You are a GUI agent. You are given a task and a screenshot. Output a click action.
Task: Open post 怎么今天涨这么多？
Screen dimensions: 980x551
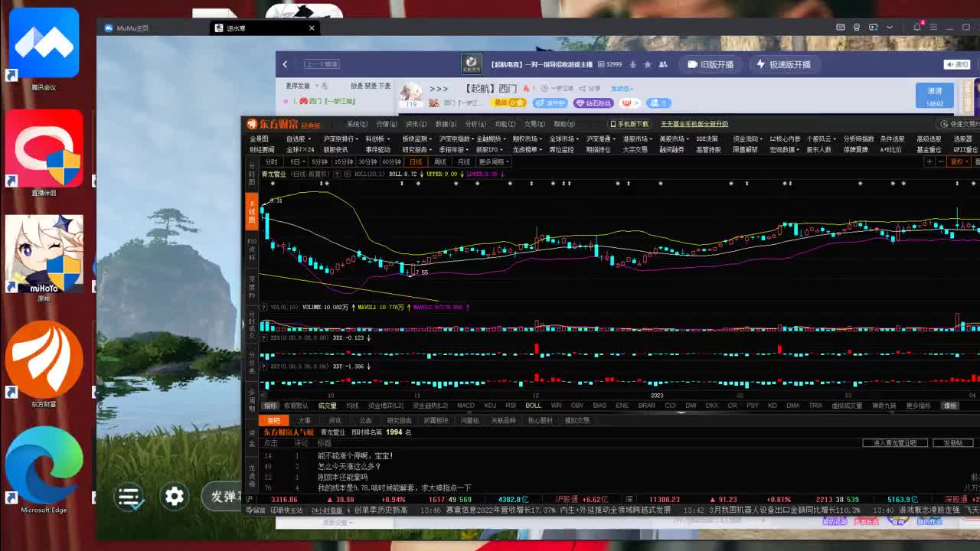click(349, 466)
